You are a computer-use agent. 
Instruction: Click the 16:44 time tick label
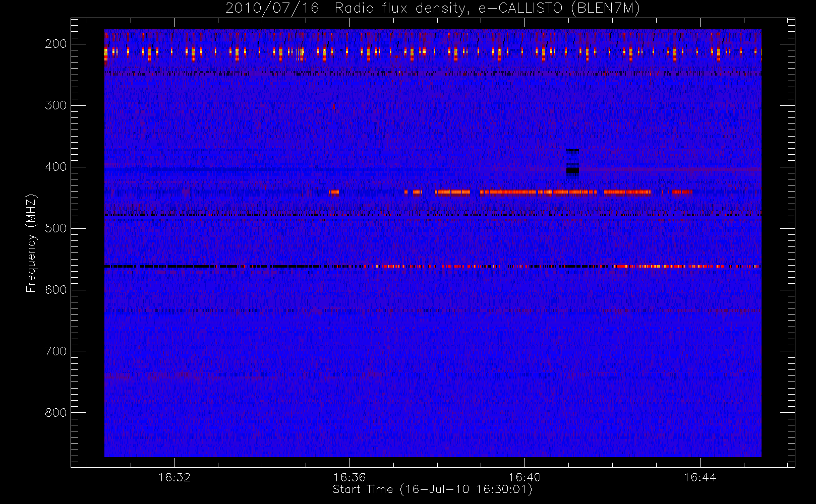(x=700, y=477)
